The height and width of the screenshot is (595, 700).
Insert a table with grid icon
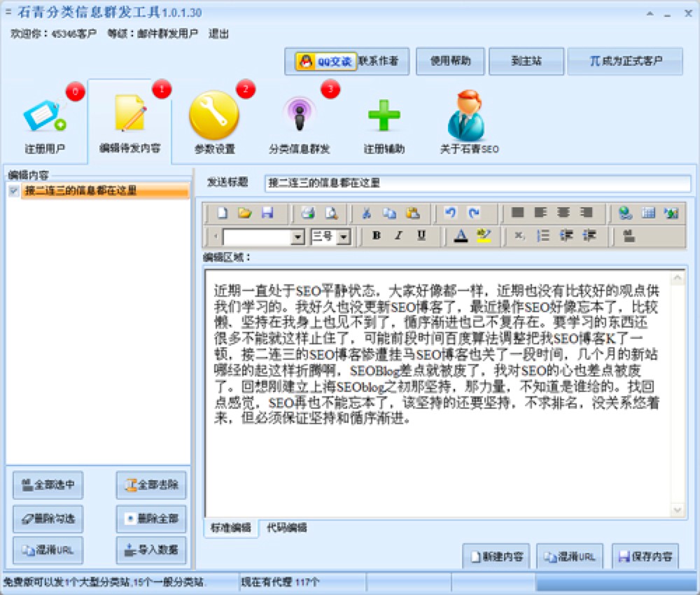point(648,213)
